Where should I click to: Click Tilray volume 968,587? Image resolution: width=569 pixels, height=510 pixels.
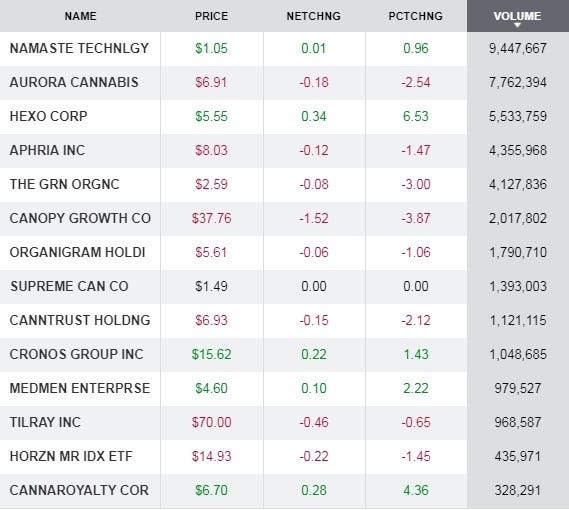tap(517, 422)
